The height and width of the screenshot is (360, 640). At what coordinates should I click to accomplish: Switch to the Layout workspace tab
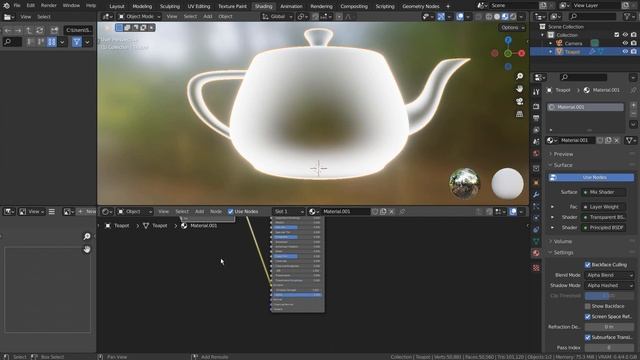click(x=117, y=6)
